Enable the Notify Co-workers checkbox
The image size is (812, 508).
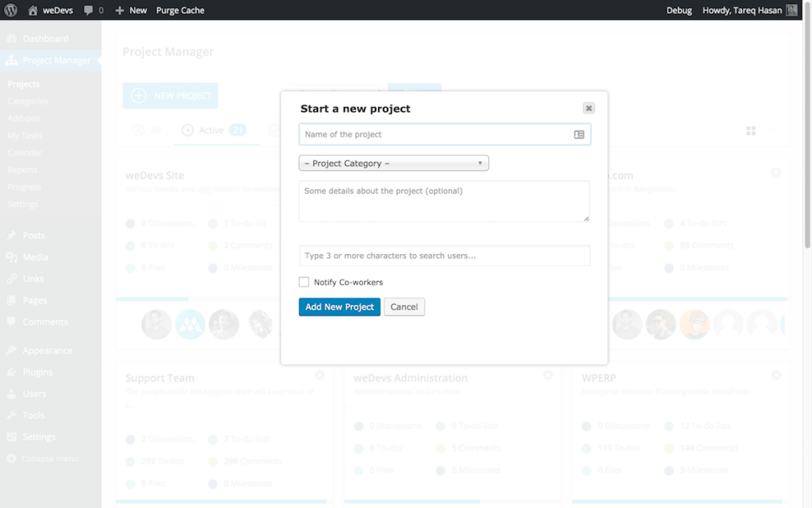(x=304, y=282)
